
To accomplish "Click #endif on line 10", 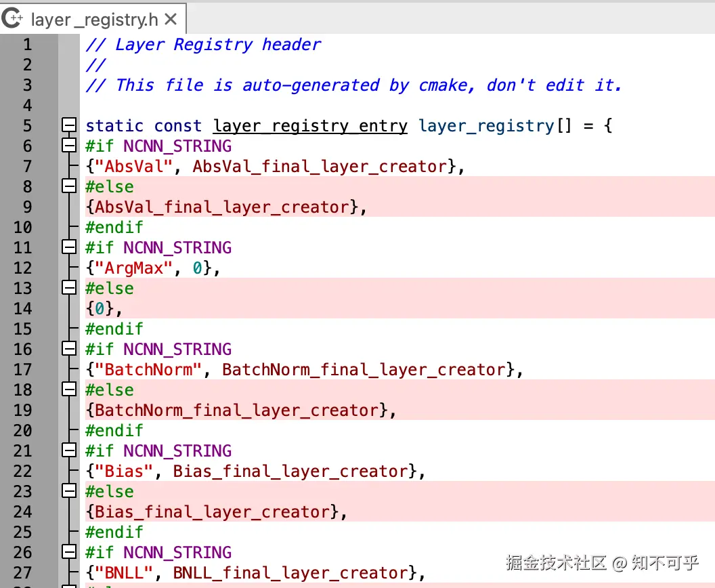I will click(x=114, y=227).
